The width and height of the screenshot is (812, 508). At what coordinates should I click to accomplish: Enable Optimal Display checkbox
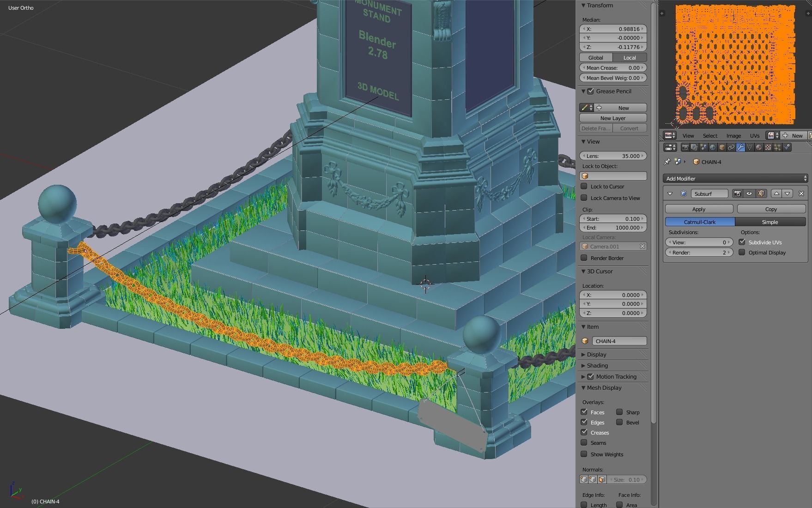742,252
